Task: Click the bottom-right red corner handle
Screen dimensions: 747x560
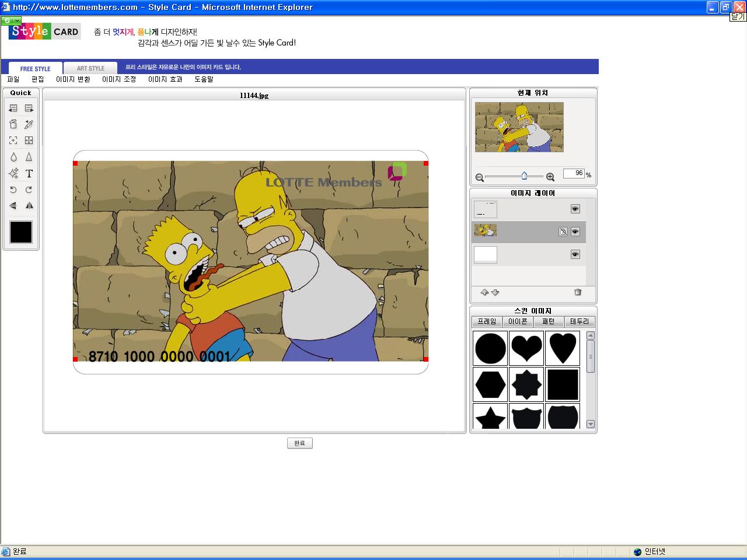Action: 426,359
